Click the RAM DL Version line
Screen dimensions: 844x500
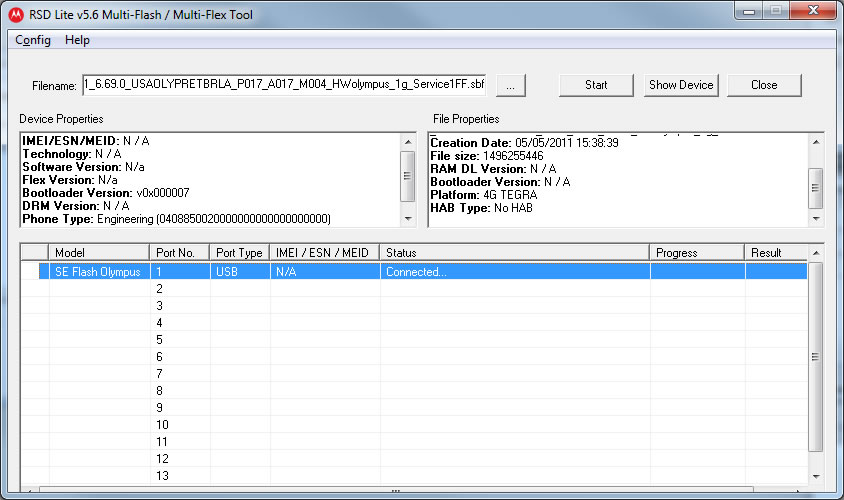click(x=493, y=168)
